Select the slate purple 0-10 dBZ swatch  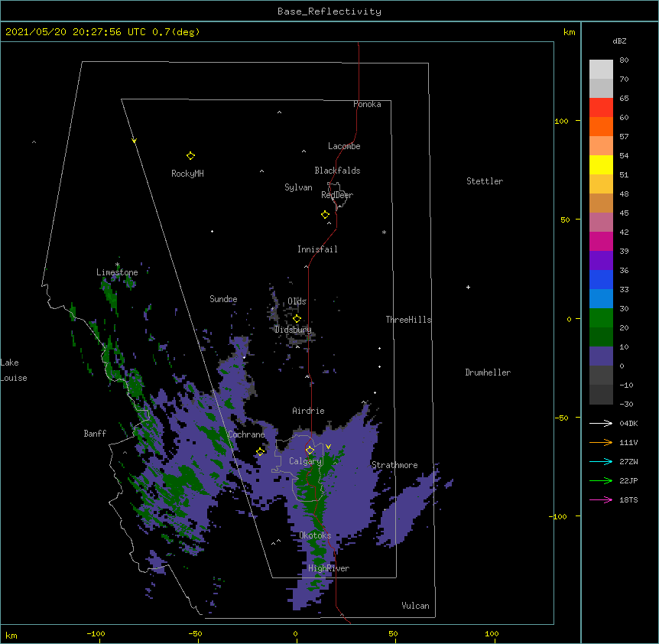pyautogui.click(x=601, y=356)
